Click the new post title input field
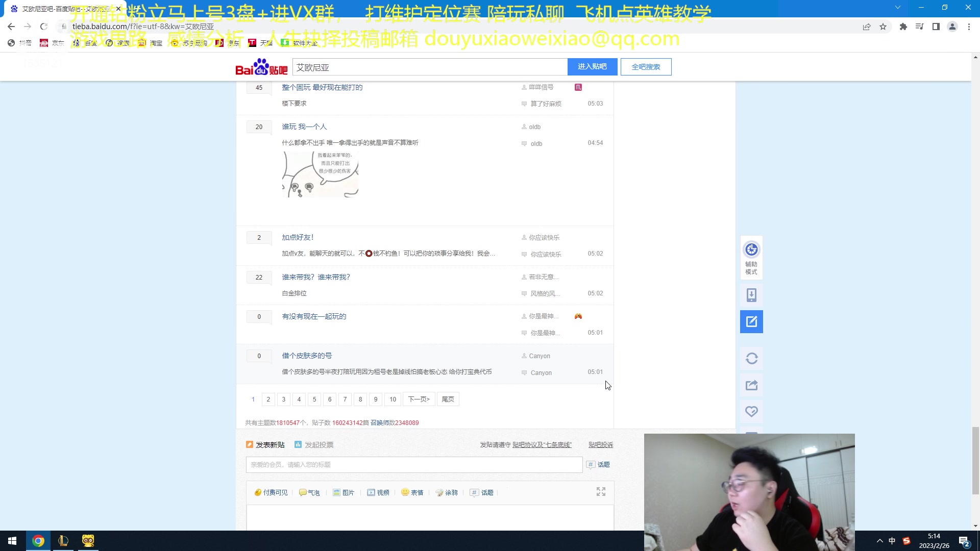Viewport: 980px width, 551px height. [x=414, y=465]
